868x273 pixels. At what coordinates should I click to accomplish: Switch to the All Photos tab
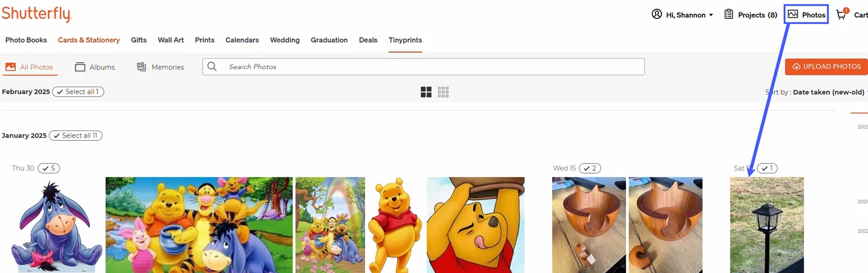[29, 67]
